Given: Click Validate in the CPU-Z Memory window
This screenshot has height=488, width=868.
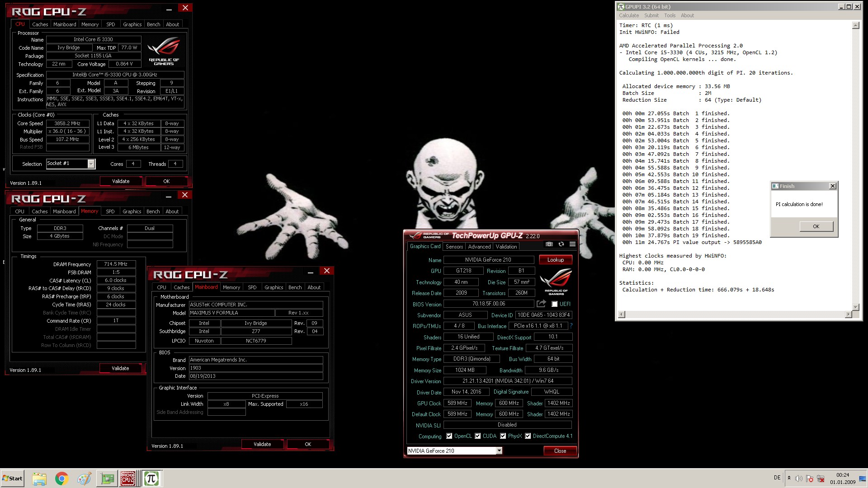Looking at the screenshot, I should (120, 368).
